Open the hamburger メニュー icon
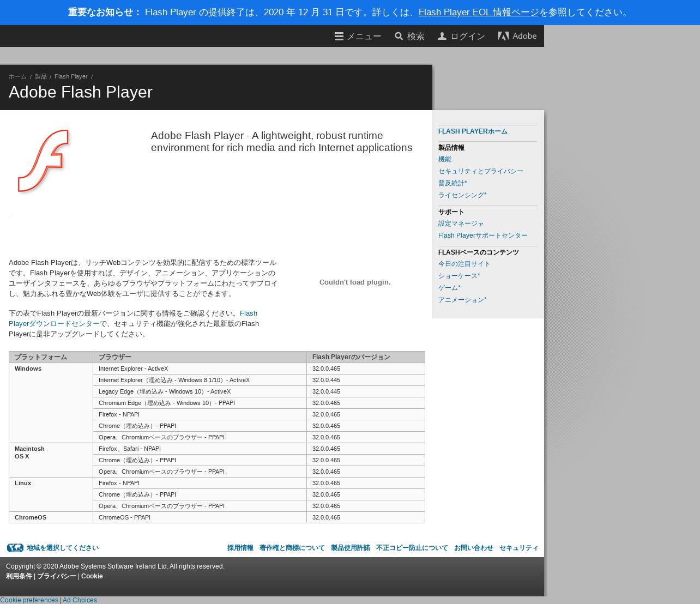Image resolution: width=700 pixels, height=604 pixels. [x=339, y=37]
